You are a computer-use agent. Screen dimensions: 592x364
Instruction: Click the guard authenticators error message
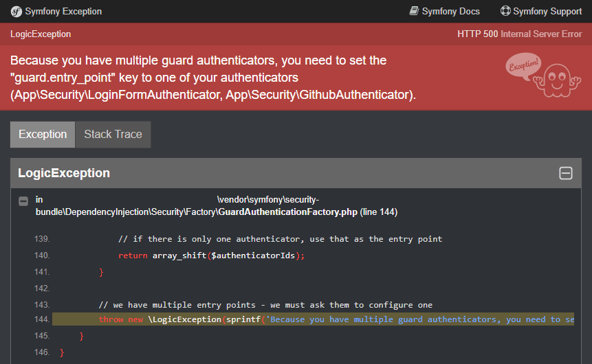point(213,78)
